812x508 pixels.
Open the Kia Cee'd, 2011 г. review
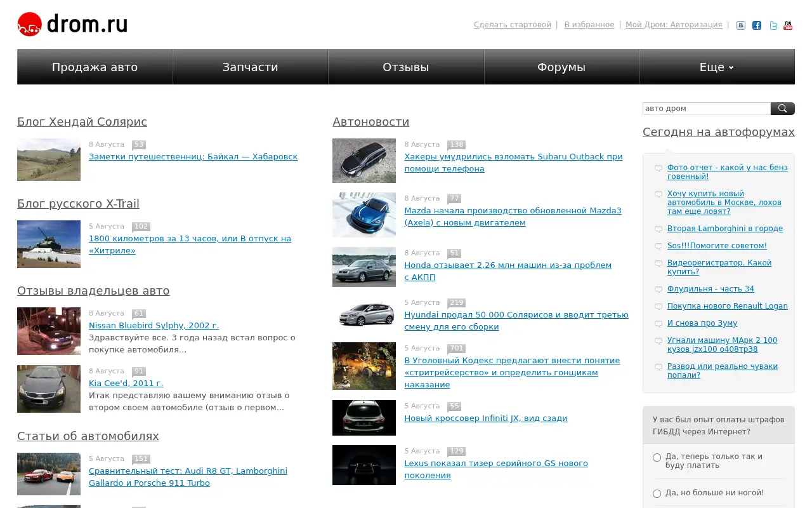pos(126,384)
